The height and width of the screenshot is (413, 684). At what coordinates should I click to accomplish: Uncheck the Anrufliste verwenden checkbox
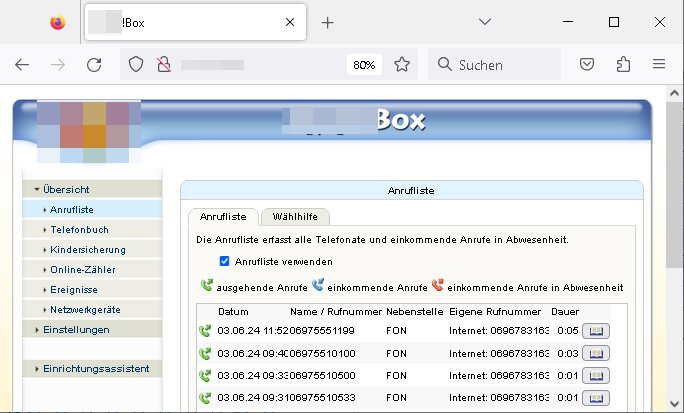coord(224,261)
